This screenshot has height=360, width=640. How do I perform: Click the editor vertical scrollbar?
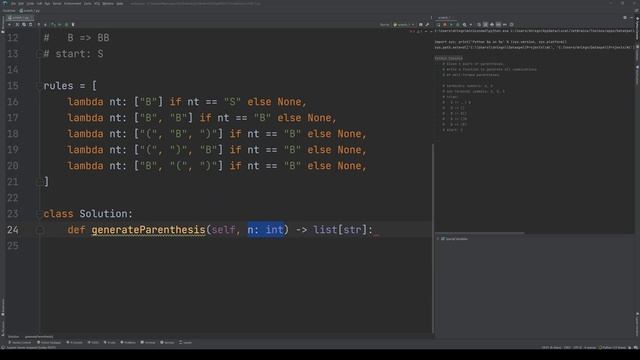[433, 237]
